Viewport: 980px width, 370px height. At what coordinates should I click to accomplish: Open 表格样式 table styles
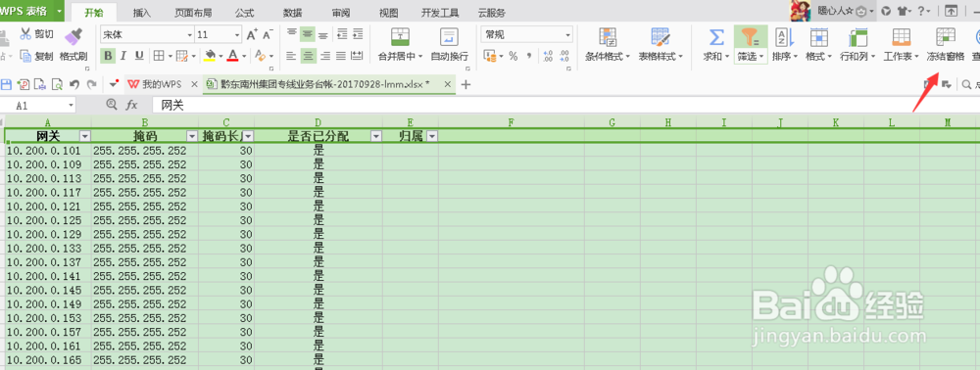click(x=661, y=45)
